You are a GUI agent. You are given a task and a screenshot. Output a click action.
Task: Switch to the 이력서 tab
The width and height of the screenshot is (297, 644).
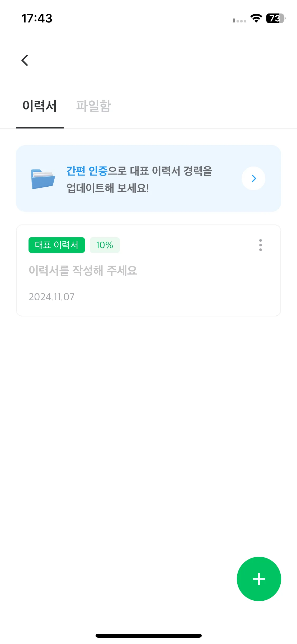40,106
